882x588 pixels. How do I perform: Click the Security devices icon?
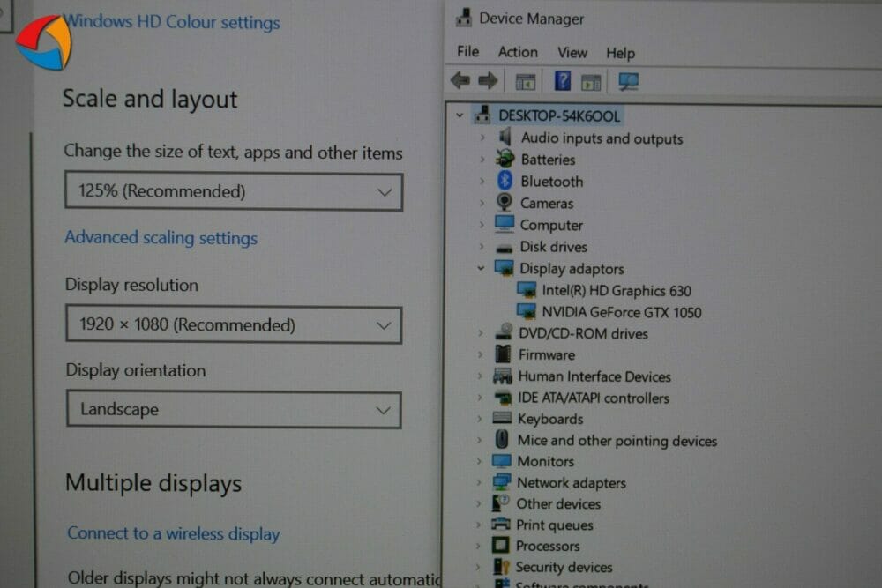pos(501,566)
